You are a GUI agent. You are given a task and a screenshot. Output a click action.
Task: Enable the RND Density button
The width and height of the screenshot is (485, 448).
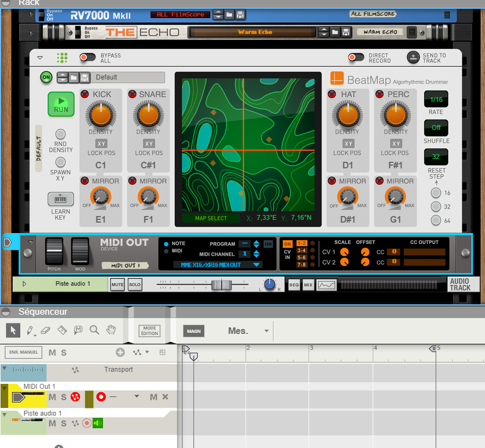pyautogui.click(x=60, y=134)
